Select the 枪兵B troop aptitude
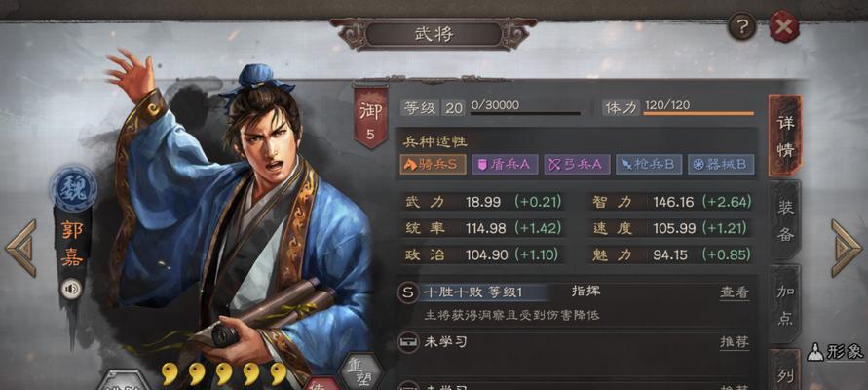The width and height of the screenshot is (868, 390). 649,165
